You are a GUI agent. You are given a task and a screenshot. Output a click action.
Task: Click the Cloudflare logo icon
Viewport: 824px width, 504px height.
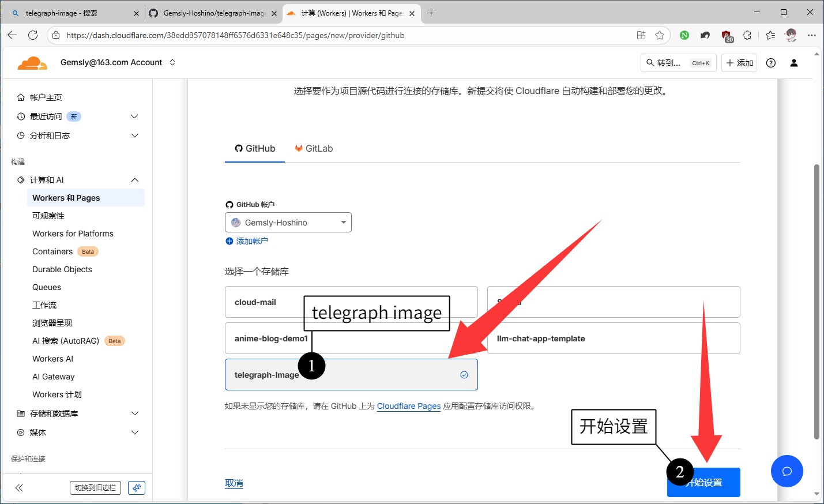coord(32,63)
